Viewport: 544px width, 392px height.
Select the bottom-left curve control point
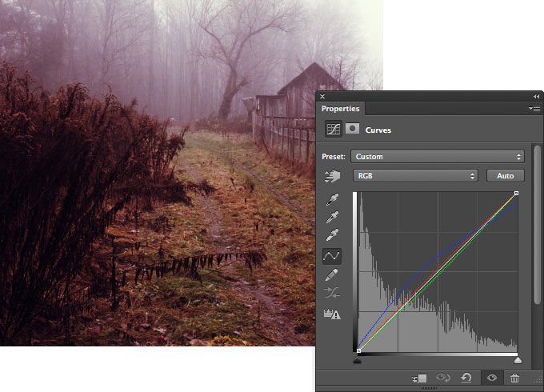(358, 350)
